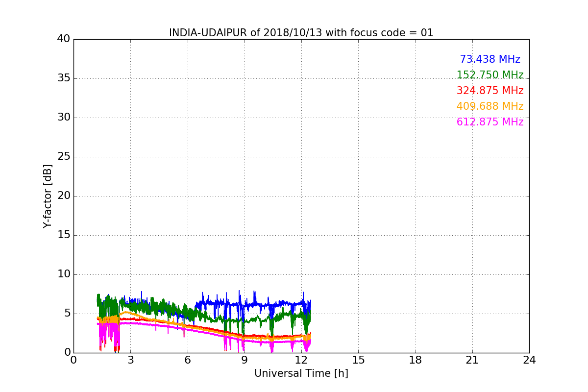Click the x-axis tick value 6
The height and width of the screenshot is (392, 588).
(188, 360)
